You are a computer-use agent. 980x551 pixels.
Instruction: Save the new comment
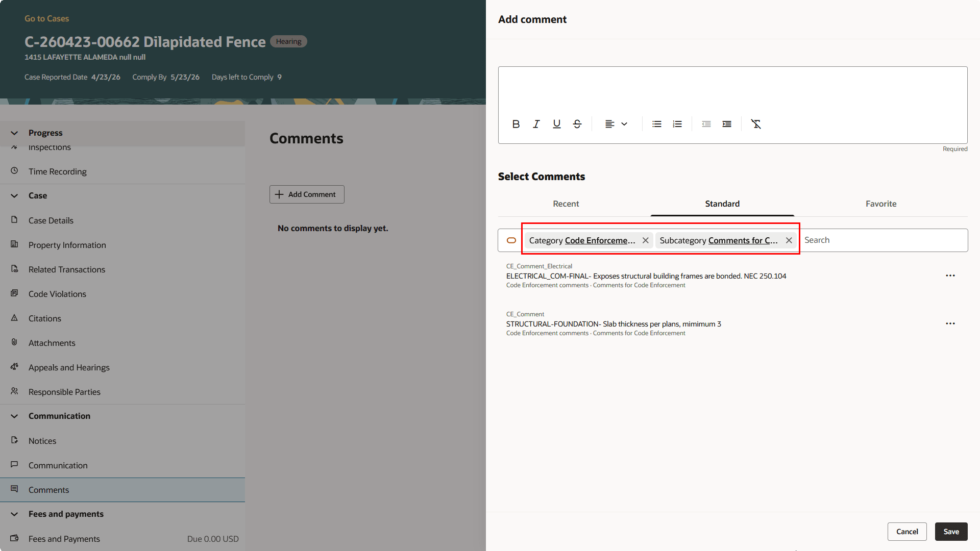tap(951, 532)
